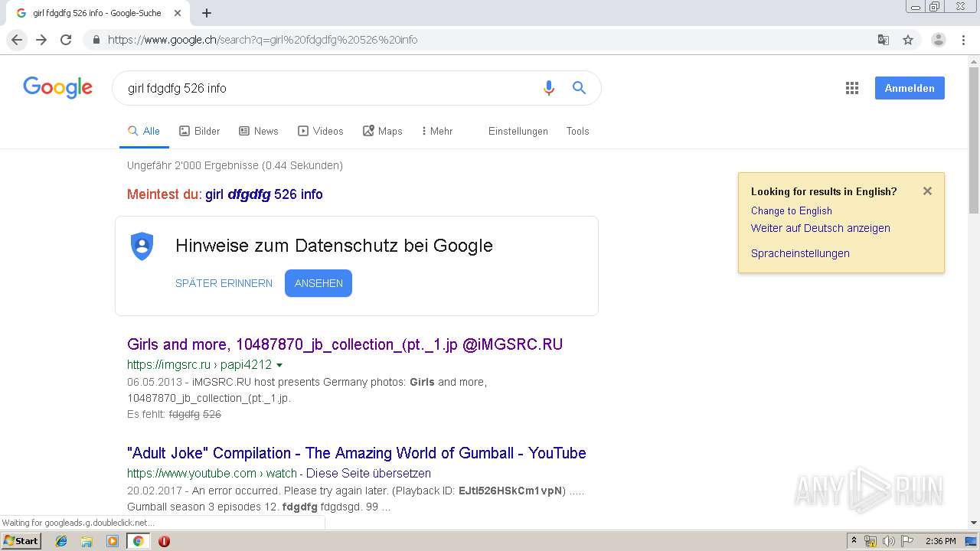Screen dimensions: 980x551
Task: Open the media player taskbar icon
Action: click(x=113, y=541)
